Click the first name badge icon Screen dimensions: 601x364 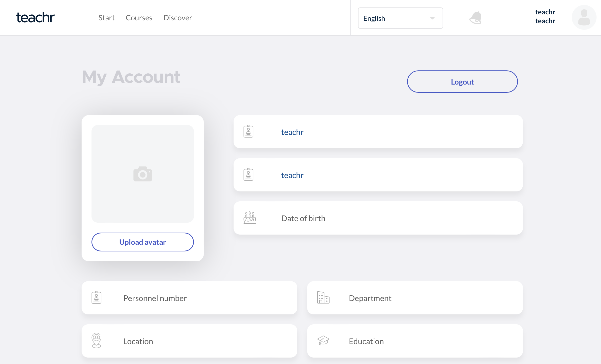tap(248, 131)
